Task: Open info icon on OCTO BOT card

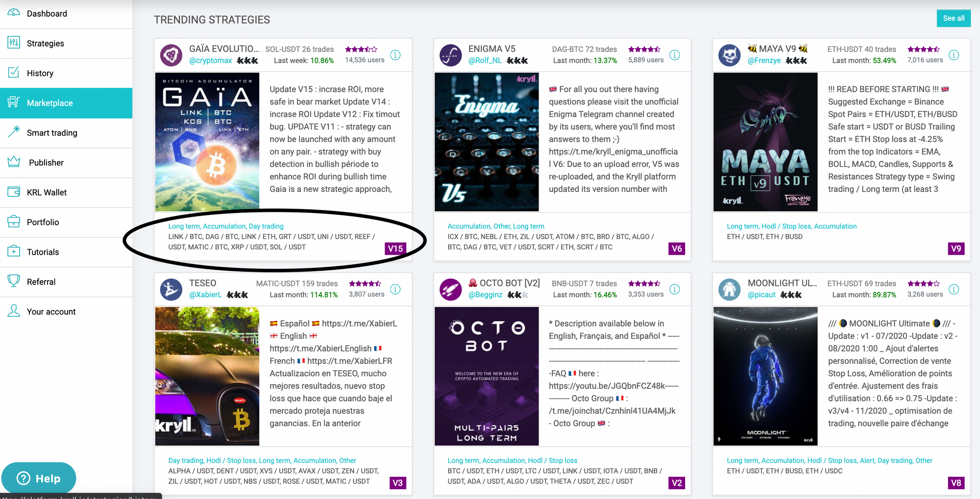Action: tap(675, 289)
